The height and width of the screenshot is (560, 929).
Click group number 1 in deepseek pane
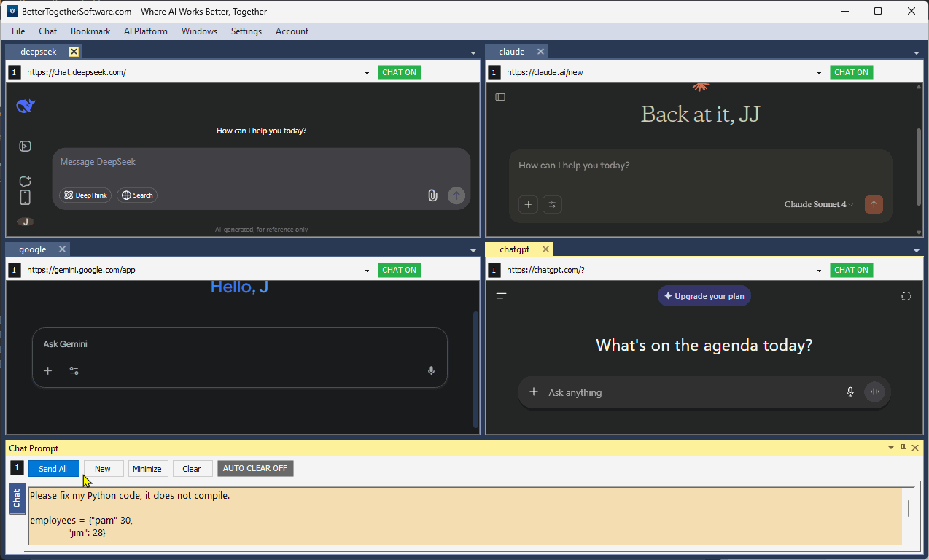(15, 72)
